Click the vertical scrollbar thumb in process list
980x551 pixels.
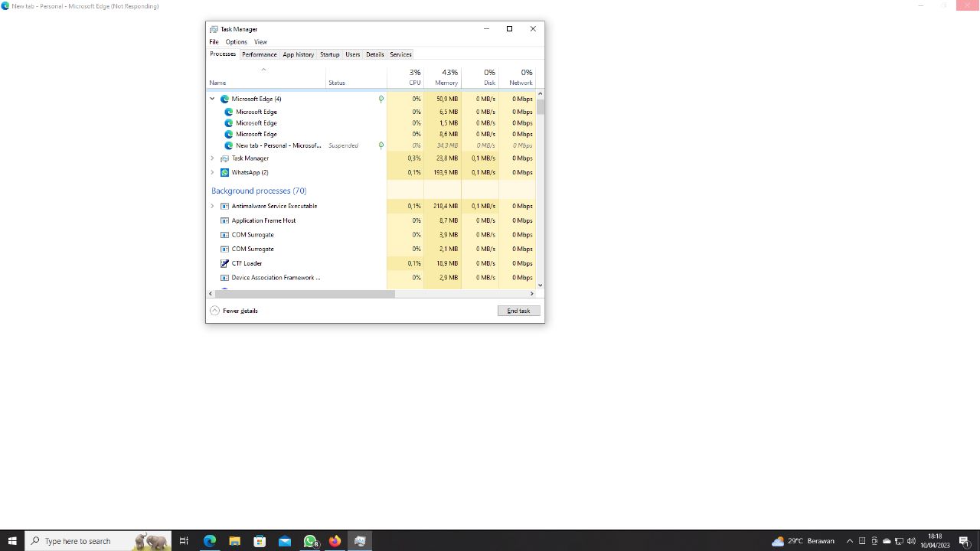[541, 106]
